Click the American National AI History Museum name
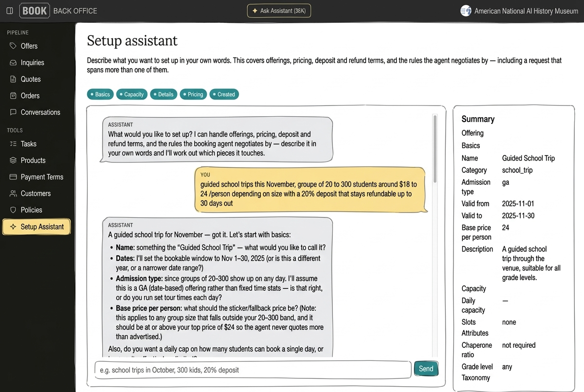 point(526,11)
